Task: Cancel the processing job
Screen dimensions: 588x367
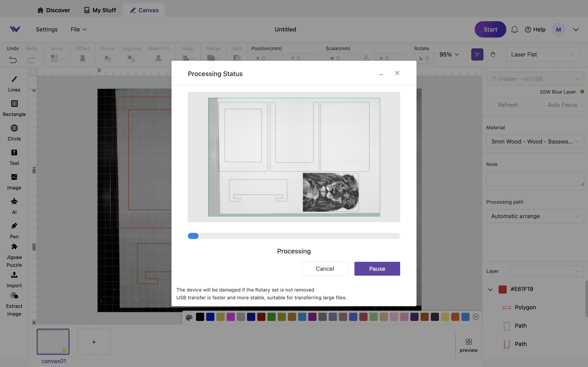Action: [325, 269]
